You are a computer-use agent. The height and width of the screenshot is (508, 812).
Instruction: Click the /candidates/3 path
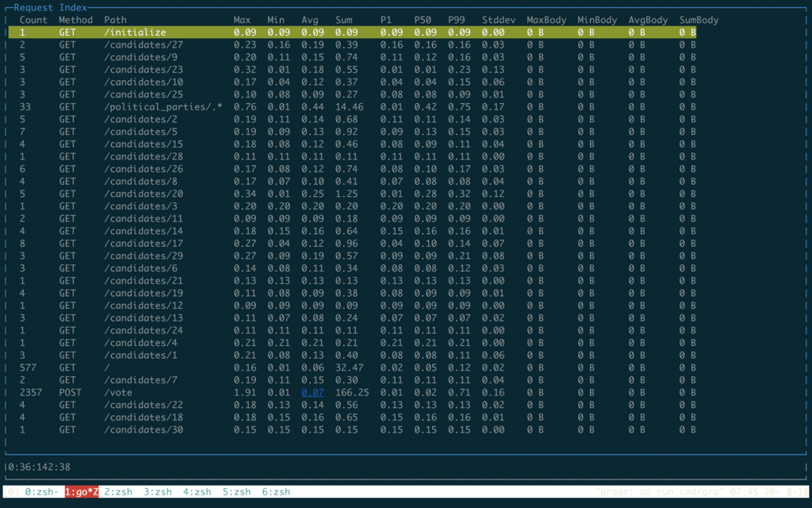coord(141,206)
